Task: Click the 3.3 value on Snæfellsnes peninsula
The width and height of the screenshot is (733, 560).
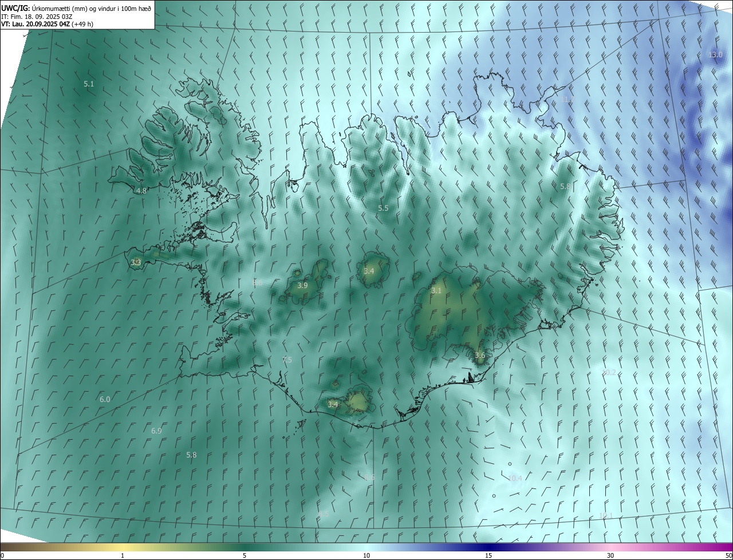Action: pyautogui.click(x=136, y=262)
